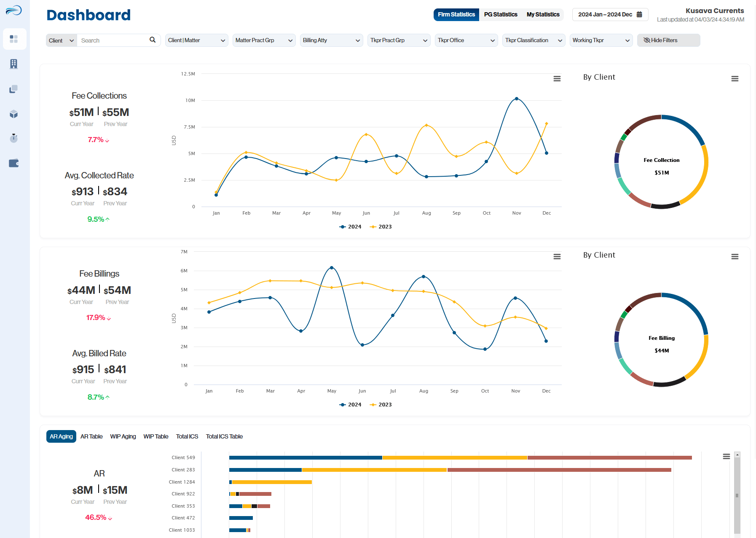Open the stopwatch icon in sidebar
The width and height of the screenshot is (756, 538).
click(14, 138)
